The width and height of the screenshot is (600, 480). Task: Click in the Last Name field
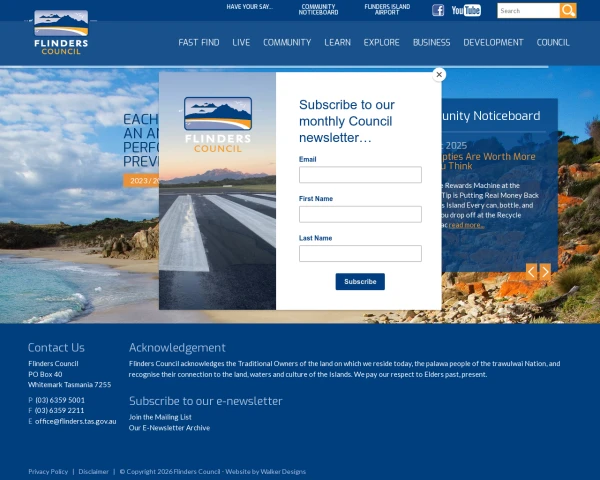[360, 253]
